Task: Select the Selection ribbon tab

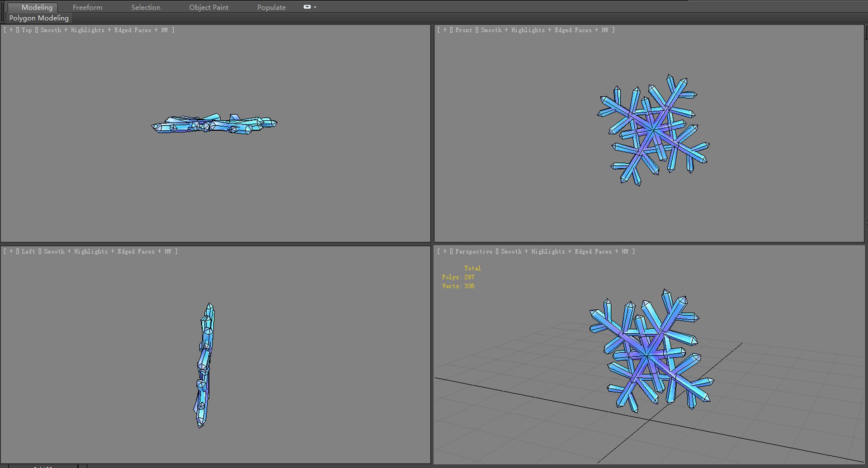Action: click(x=146, y=7)
